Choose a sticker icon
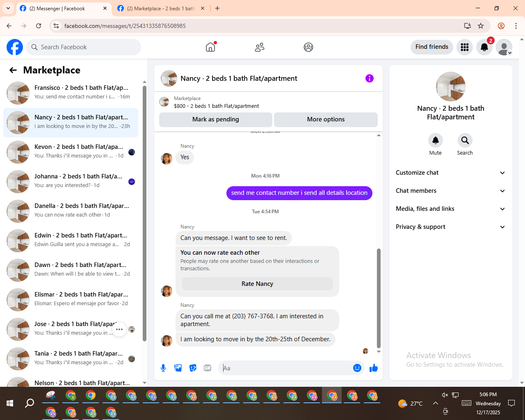Viewport: 525px width, 420px height. (193, 368)
